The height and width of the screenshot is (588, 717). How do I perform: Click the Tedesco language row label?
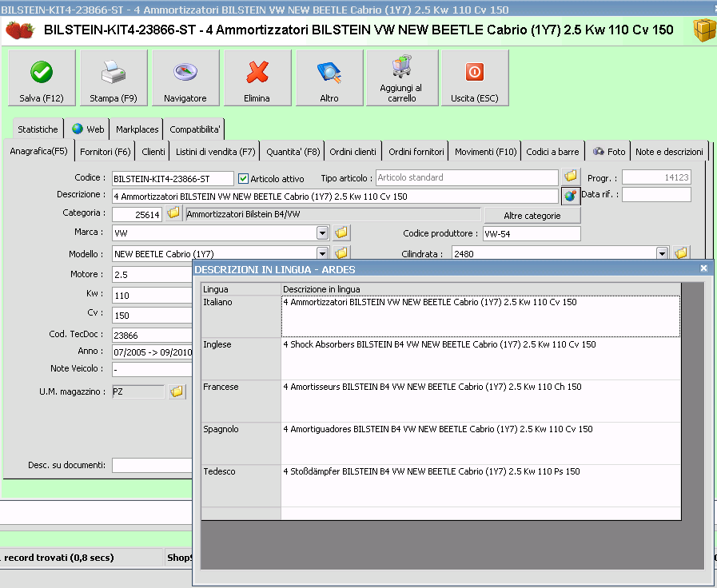(x=241, y=486)
